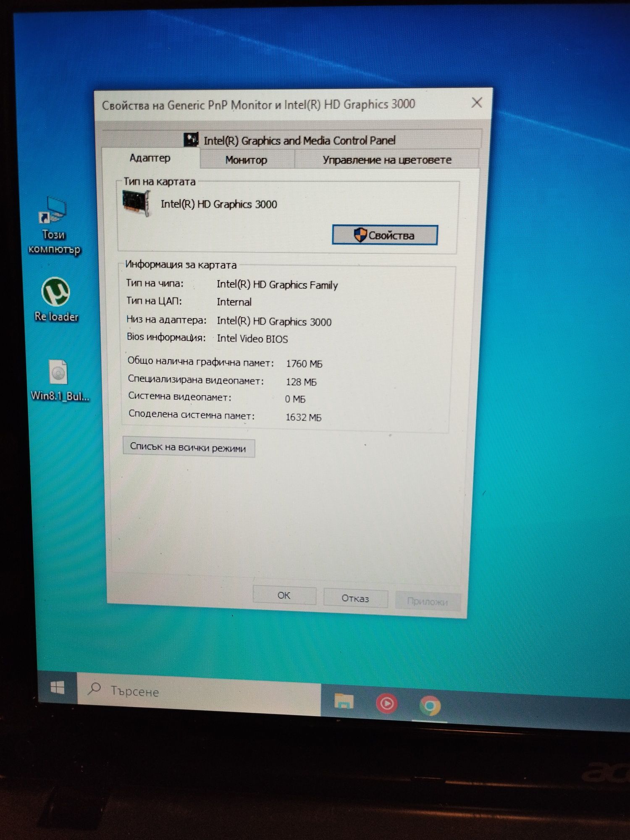This screenshot has height=840, width=630.
Task: Click the Intel(R) HD Graphics Family value
Action: click(x=277, y=285)
